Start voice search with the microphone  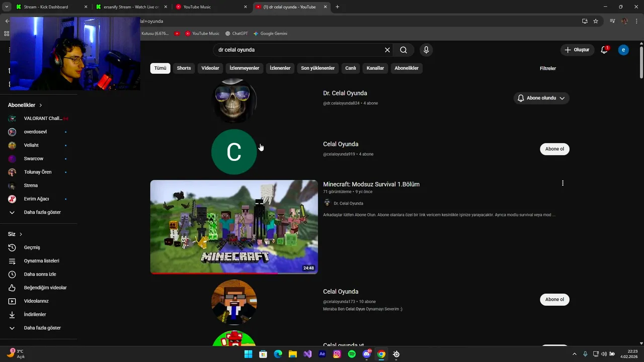coord(426,50)
